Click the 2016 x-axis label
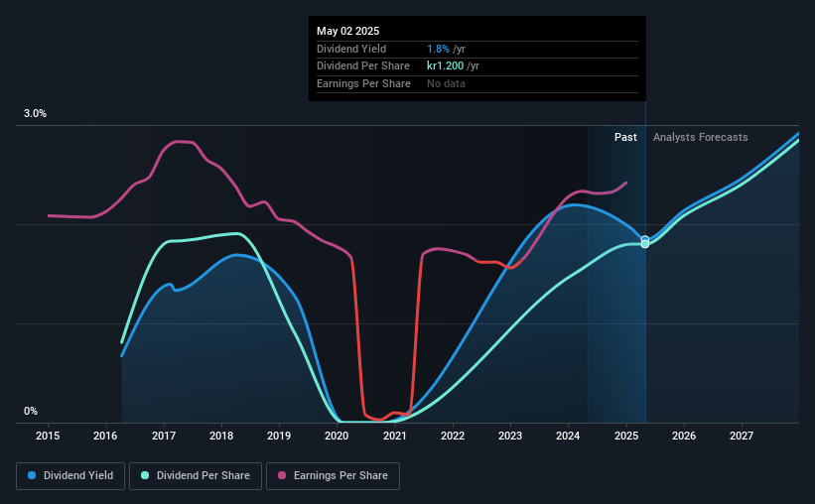This screenshot has width=815, height=504. tap(105, 436)
